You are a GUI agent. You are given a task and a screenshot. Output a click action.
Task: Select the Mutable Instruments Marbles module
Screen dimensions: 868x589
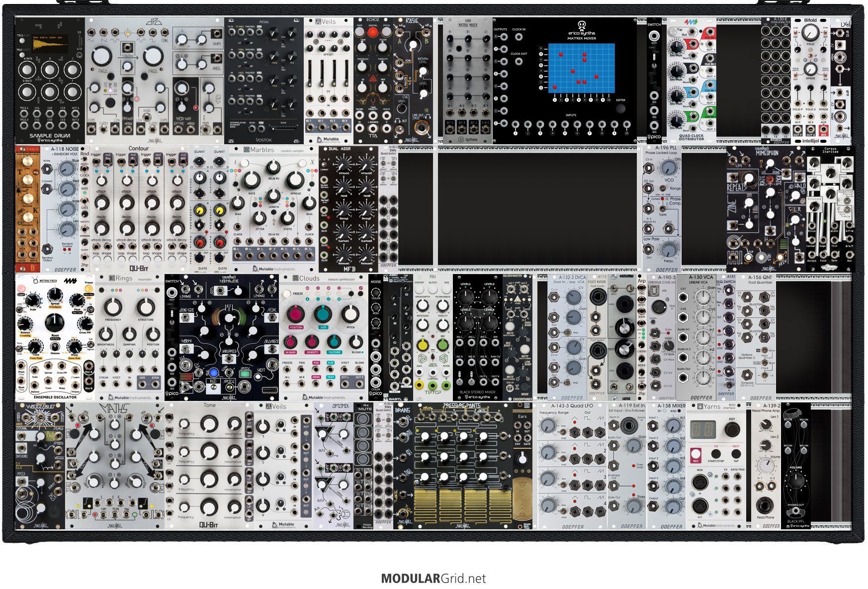pos(274,209)
